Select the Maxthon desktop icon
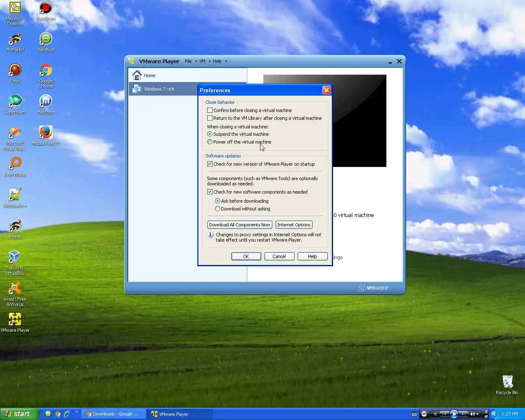The width and height of the screenshot is (525, 420). point(46,105)
